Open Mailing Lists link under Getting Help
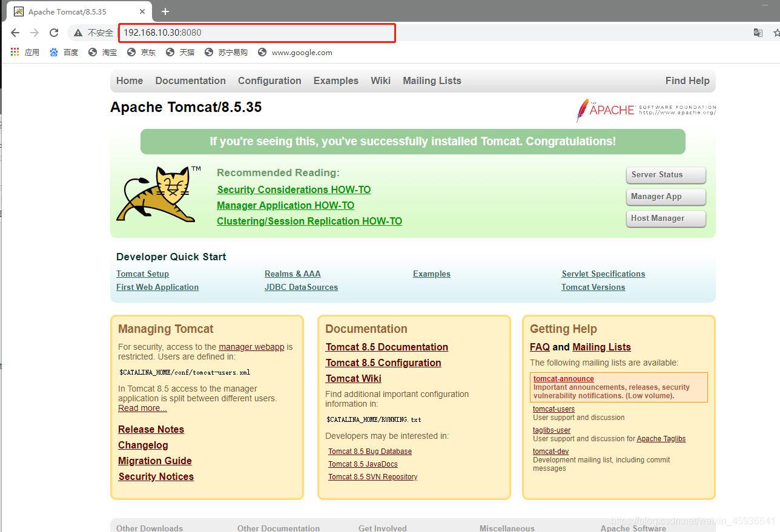This screenshot has width=780, height=532. click(x=601, y=347)
